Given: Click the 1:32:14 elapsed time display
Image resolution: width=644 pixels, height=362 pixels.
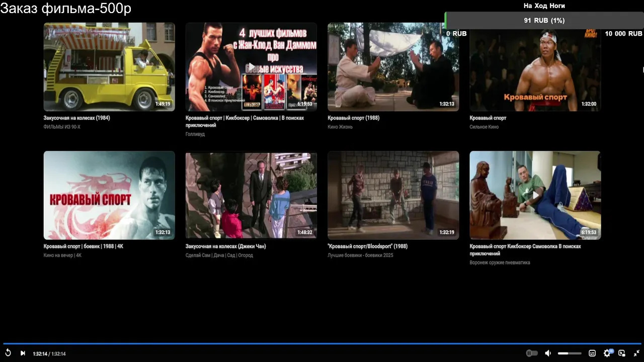Looking at the screenshot, I should pos(40,353).
